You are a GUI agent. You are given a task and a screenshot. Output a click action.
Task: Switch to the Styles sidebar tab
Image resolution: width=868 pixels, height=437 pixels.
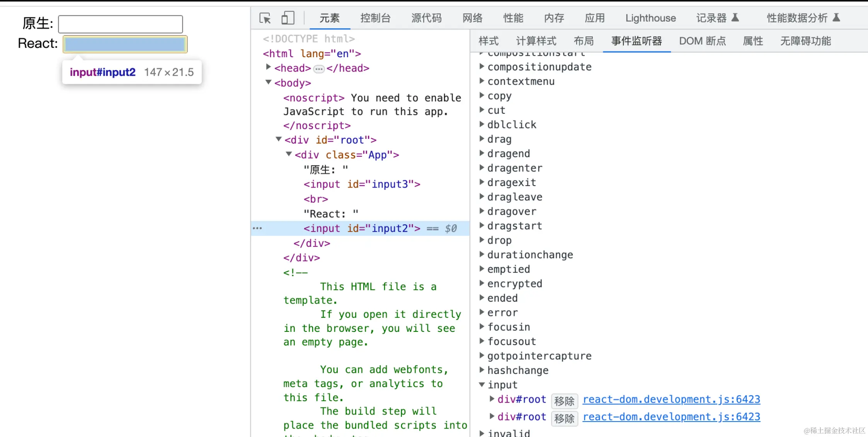click(488, 41)
